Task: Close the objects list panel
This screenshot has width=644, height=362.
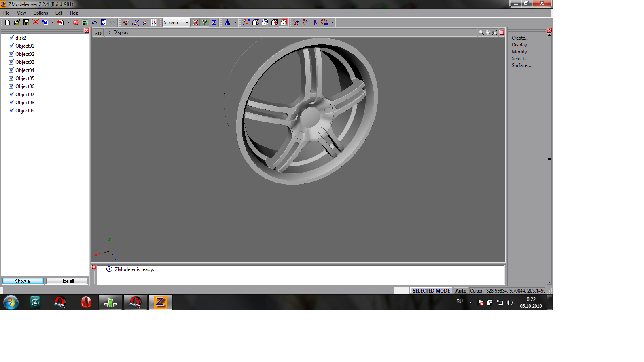Action: 87,31
